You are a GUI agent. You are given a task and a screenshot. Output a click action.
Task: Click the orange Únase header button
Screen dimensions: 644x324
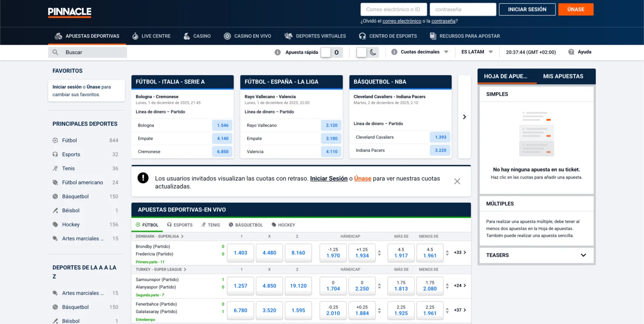[x=576, y=9]
